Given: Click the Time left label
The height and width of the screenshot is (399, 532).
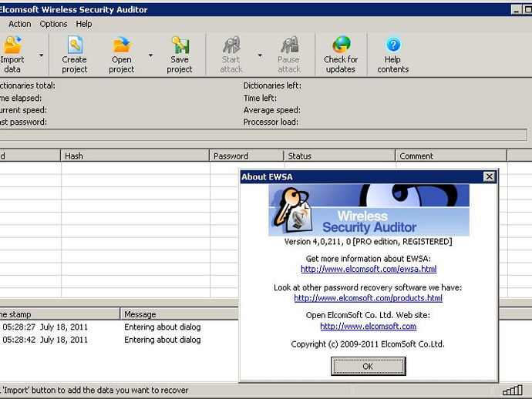Looking at the screenshot, I should coord(260,99).
